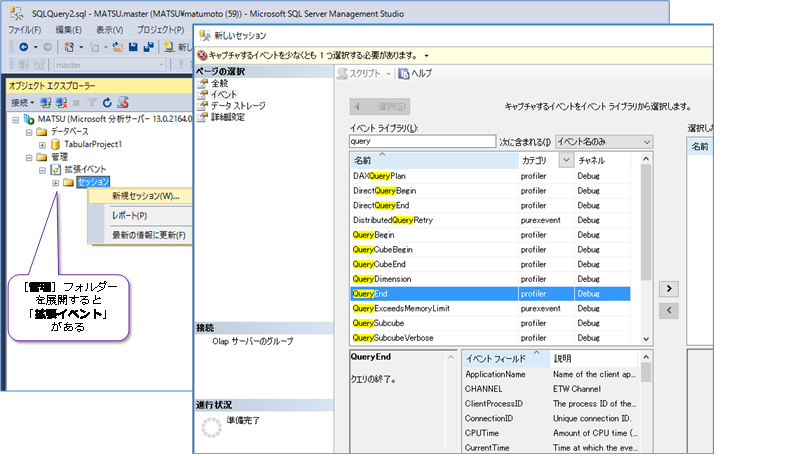800x456 pixels.
Task: Click the MATSU analysis server icon
Action: (x=29, y=119)
